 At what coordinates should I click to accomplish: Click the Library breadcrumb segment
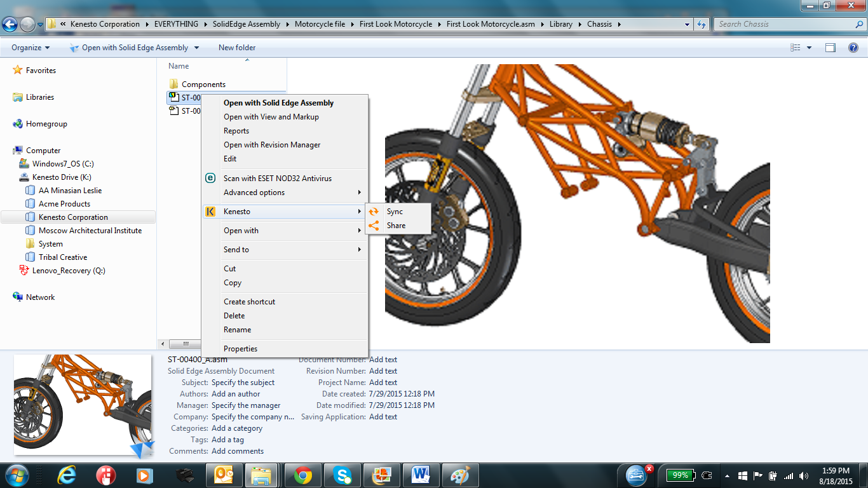[561, 24]
